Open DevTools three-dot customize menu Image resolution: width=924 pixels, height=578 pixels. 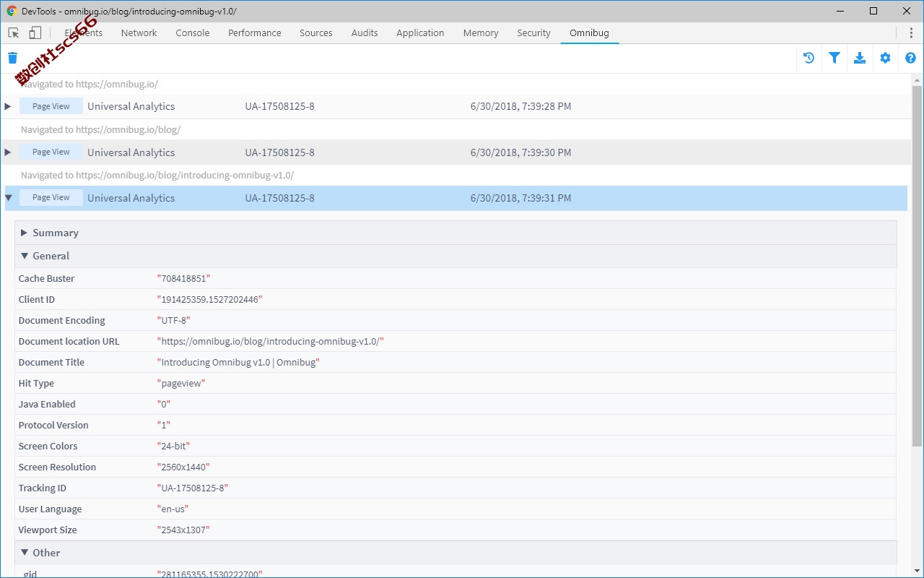point(910,33)
